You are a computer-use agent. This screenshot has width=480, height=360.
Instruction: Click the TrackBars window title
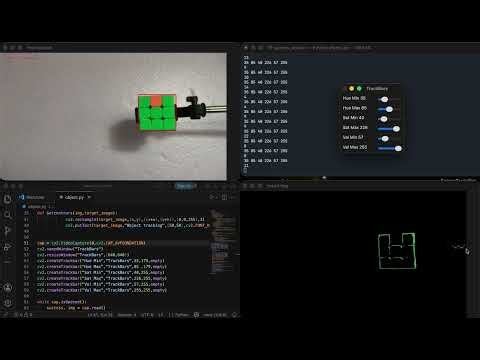(377, 89)
